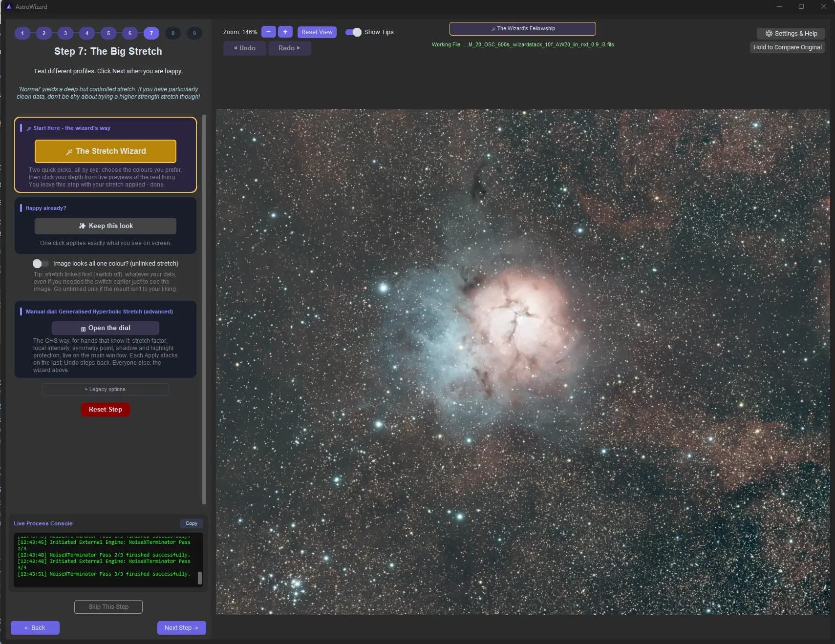
Task: Select step 8 circle
Action: (x=173, y=33)
